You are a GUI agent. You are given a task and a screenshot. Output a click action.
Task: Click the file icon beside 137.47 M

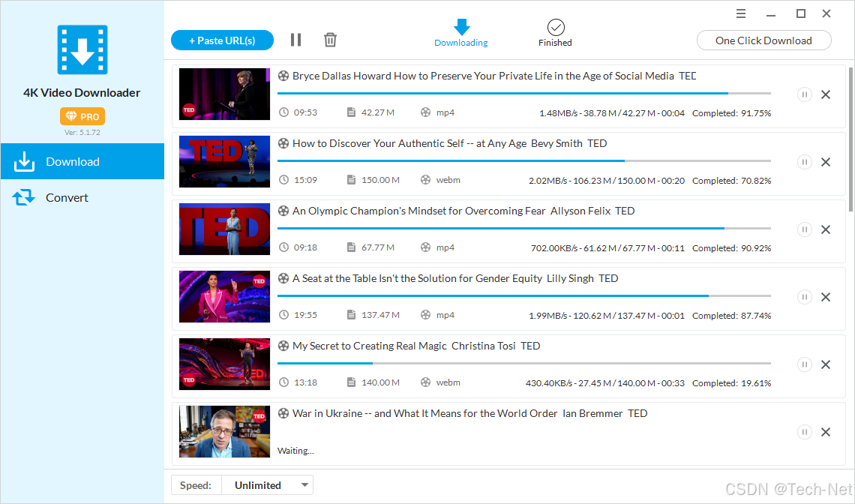[x=351, y=315]
